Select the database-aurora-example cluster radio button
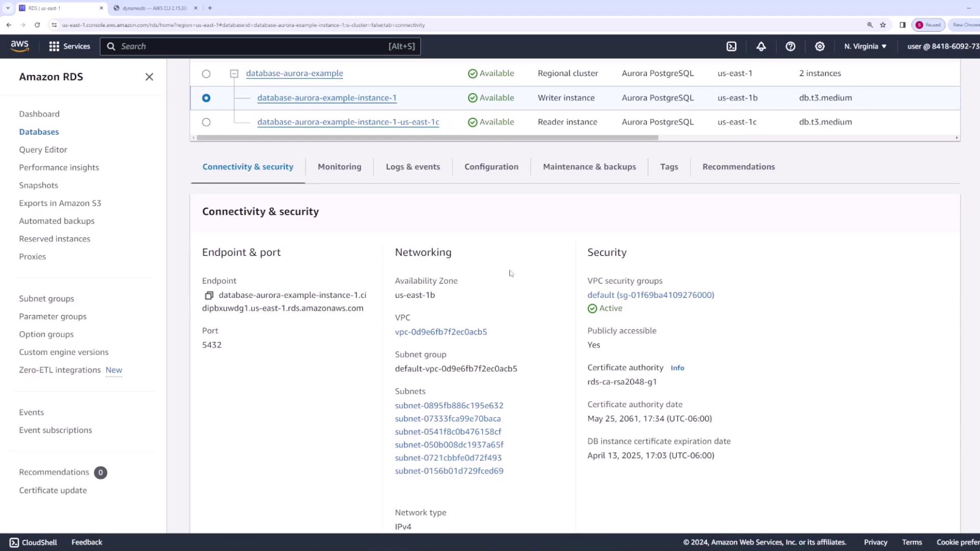The width and height of the screenshot is (980, 551). (206, 74)
